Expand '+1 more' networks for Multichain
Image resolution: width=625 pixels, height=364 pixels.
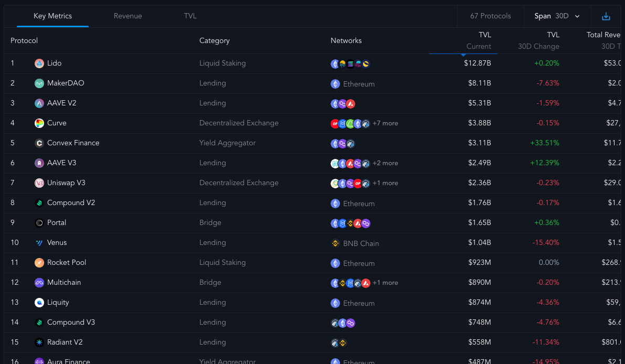click(385, 283)
